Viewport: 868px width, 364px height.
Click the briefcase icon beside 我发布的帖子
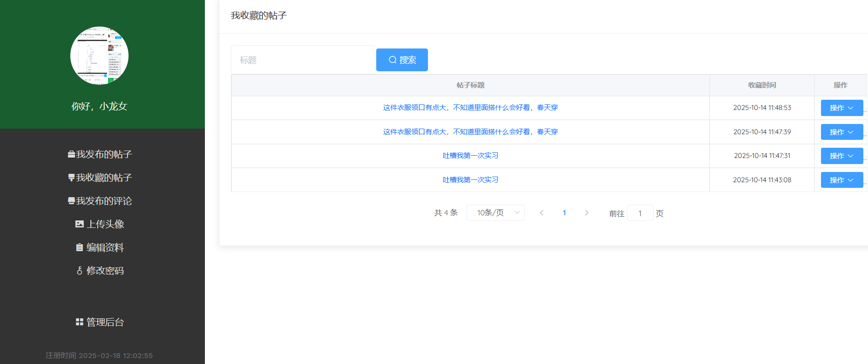coord(71,154)
